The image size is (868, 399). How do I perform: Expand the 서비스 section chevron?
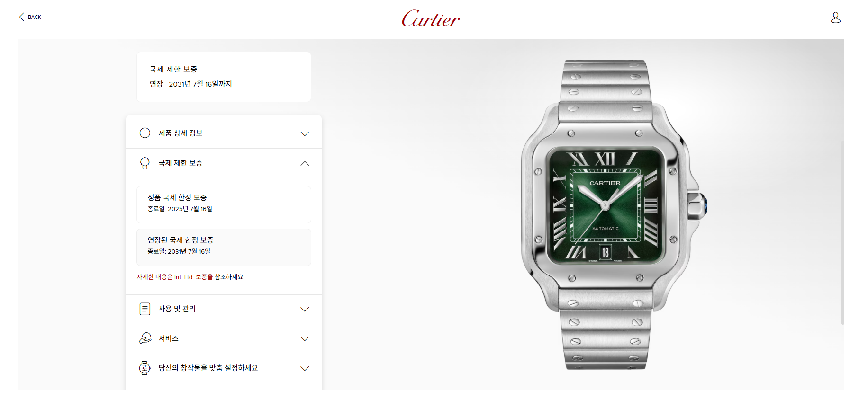pos(305,338)
